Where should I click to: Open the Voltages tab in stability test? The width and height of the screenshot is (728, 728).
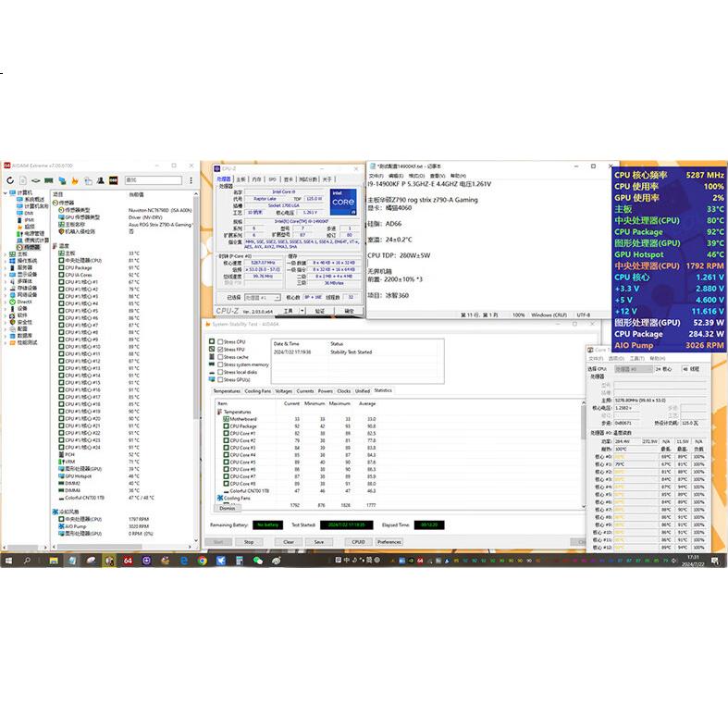pyautogui.click(x=284, y=391)
